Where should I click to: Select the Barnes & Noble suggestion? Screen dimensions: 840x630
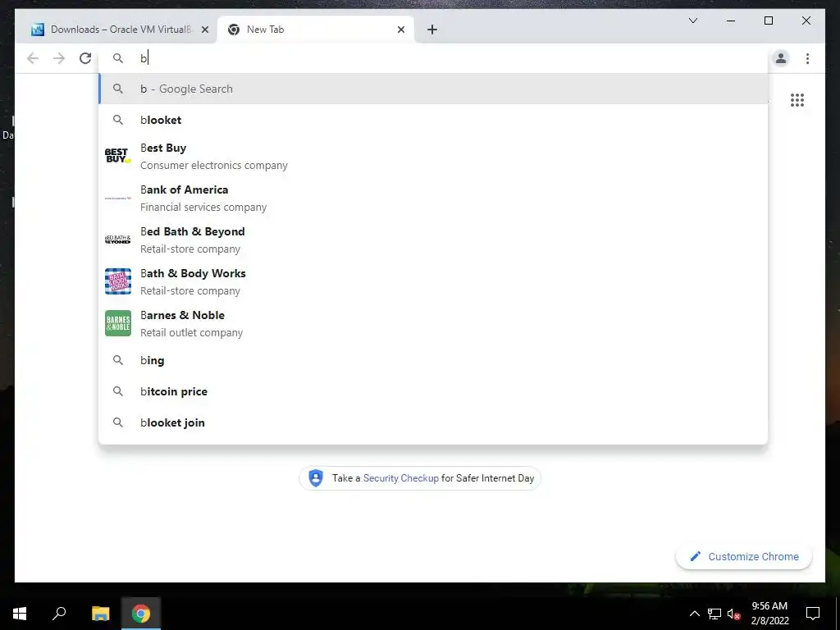(433, 323)
